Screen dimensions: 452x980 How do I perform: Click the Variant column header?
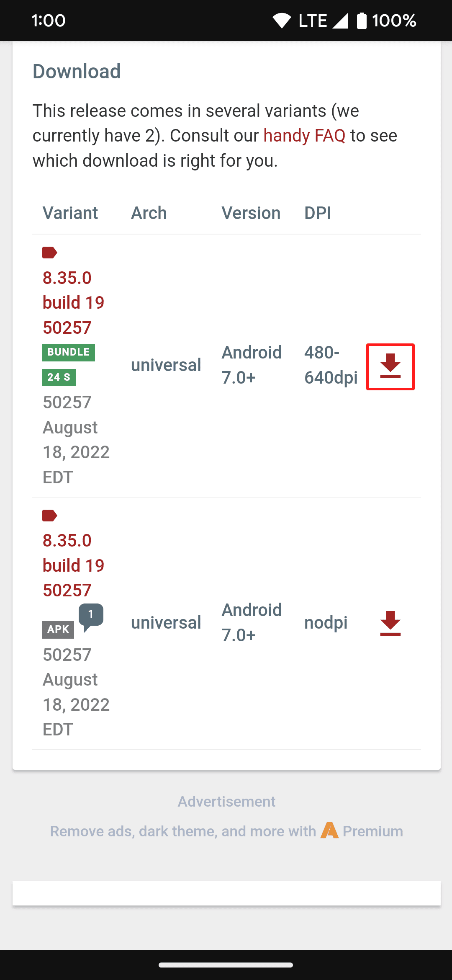pos(70,213)
